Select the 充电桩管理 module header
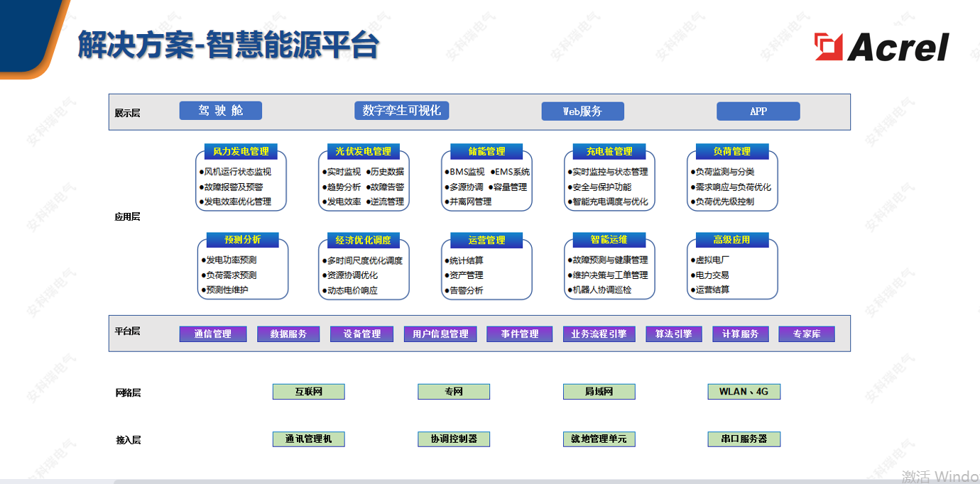 point(609,151)
